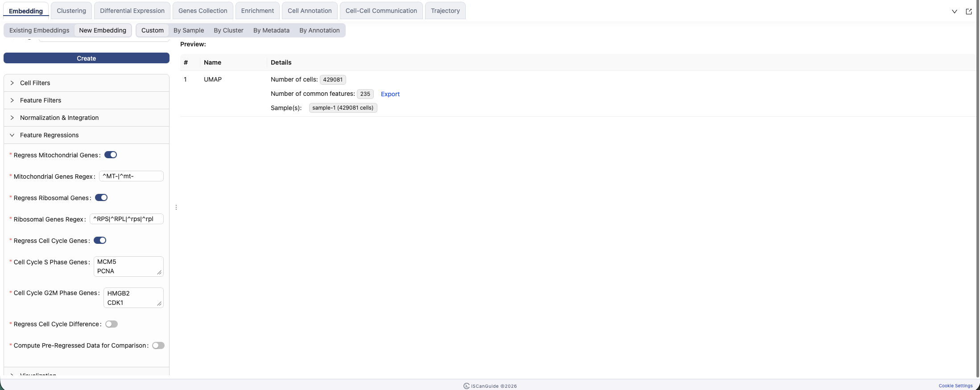Select the Custom embedding mode
The image size is (980, 390).
[153, 30]
